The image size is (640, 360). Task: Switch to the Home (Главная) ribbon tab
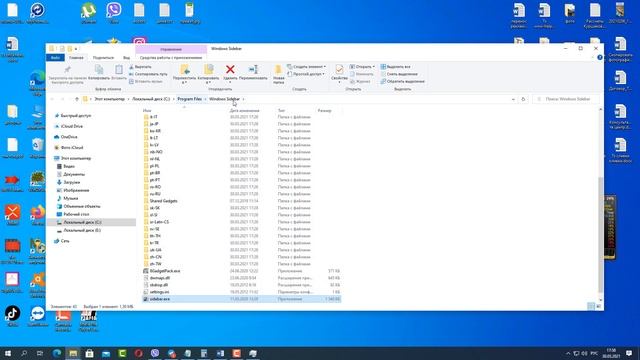coord(76,58)
